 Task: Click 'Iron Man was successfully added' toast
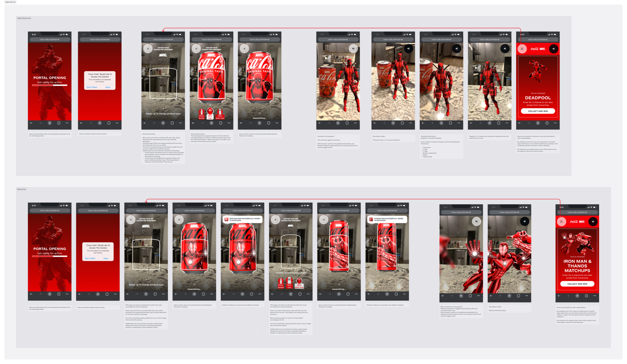click(x=243, y=220)
